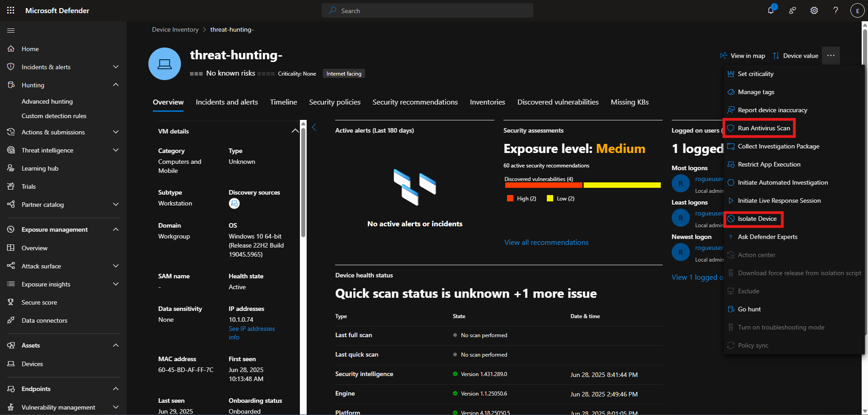Open the account profile avatar E
This screenshot has width=868, height=415.
pos(857,10)
